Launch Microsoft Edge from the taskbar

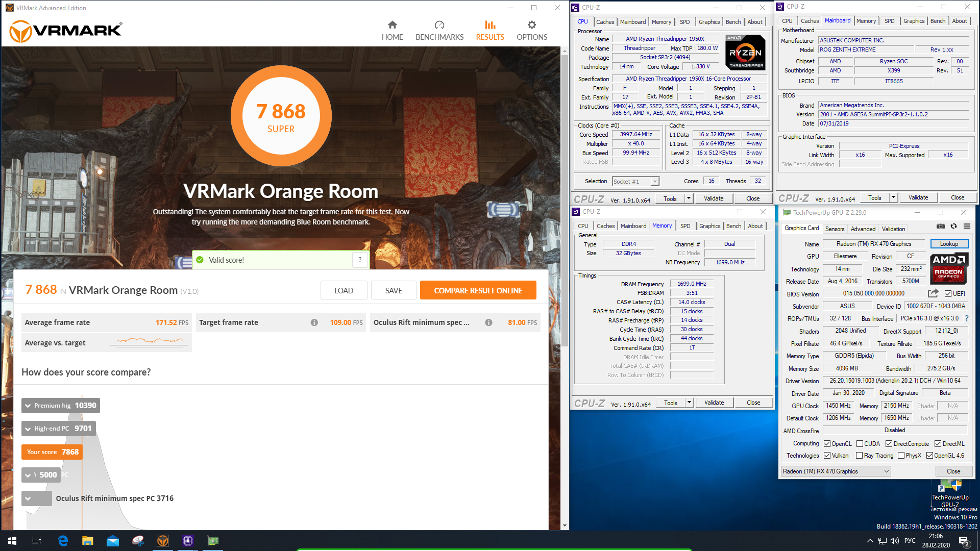pos(63,541)
